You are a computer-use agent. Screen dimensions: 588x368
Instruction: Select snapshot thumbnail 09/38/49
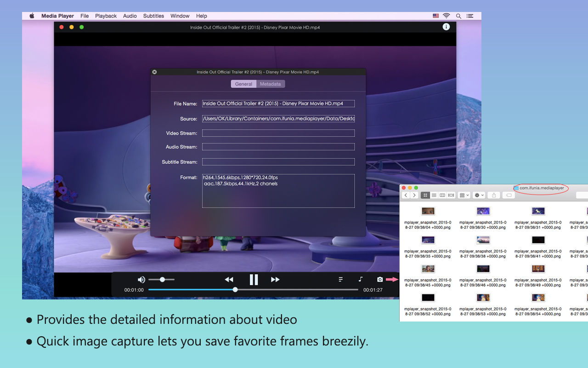pyautogui.click(x=538, y=269)
